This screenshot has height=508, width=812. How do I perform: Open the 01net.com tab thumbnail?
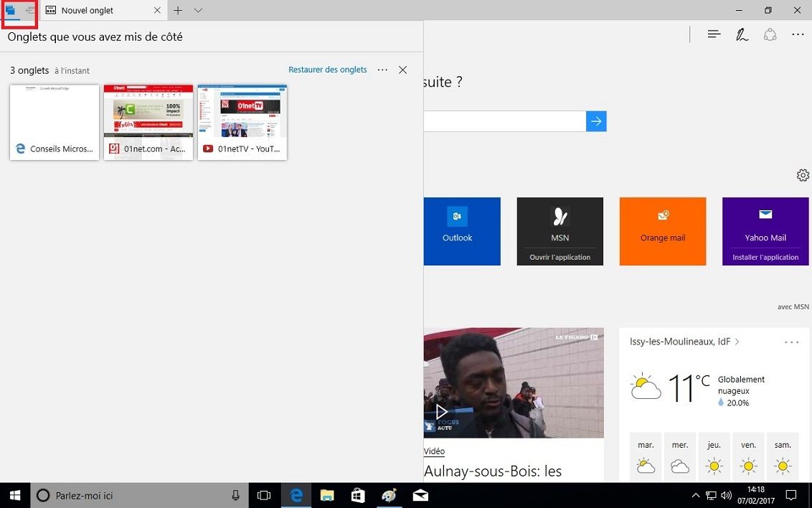pyautogui.click(x=148, y=122)
